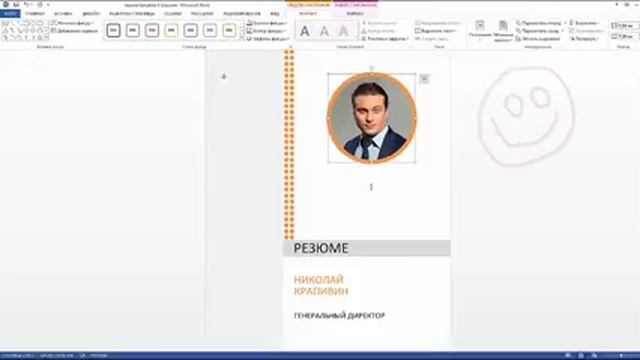Click the ГЕНЕРАЛЬНЫЙ ДИРЕКТОР text
Viewport: 640px width, 360px height.
(339, 316)
